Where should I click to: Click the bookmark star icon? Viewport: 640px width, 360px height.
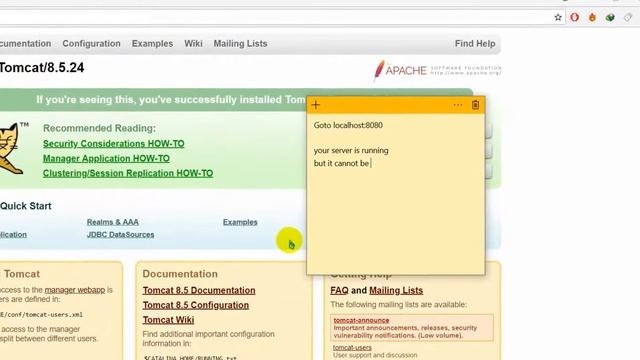coord(558,17)
